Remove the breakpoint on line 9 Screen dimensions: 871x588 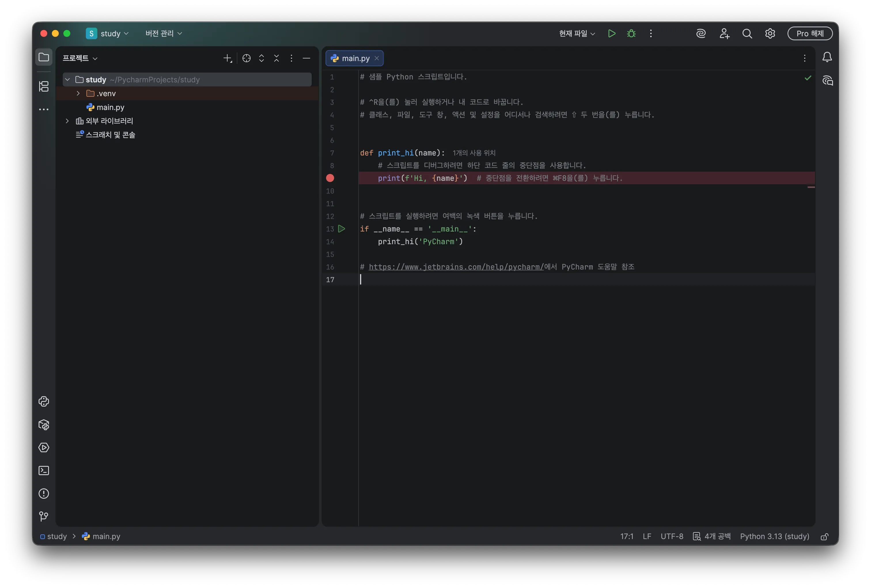(330, 178)
